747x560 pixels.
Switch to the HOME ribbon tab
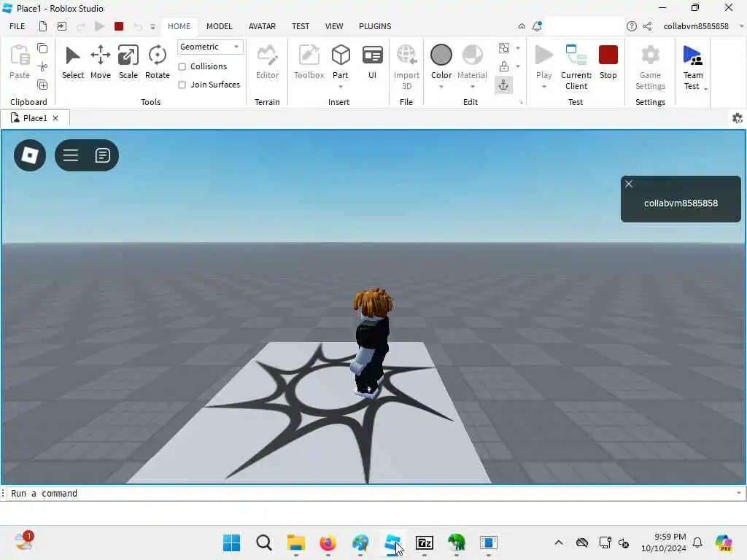[179, 26]
